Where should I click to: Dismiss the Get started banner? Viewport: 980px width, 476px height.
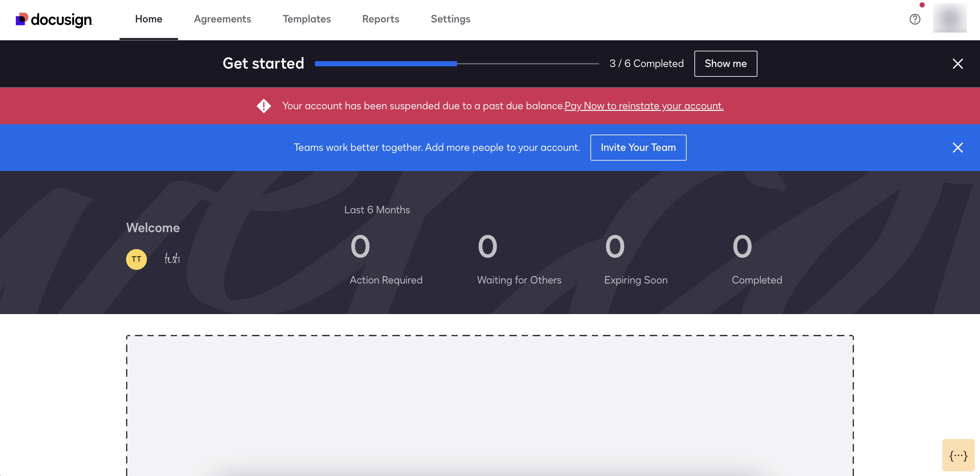tap(958, 64)
